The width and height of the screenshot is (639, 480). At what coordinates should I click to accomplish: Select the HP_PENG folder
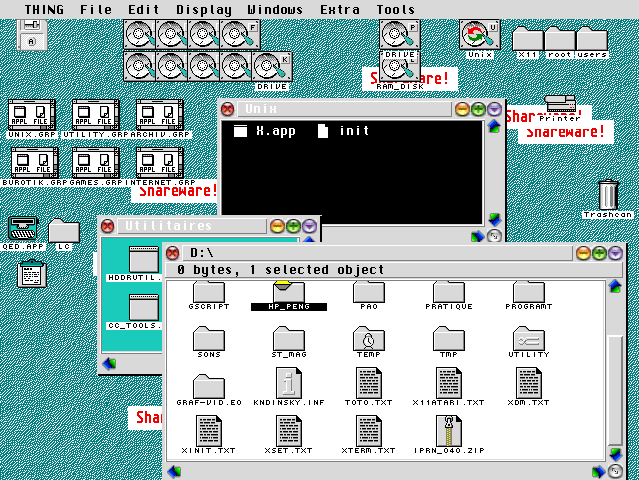(x=289, y=295)
